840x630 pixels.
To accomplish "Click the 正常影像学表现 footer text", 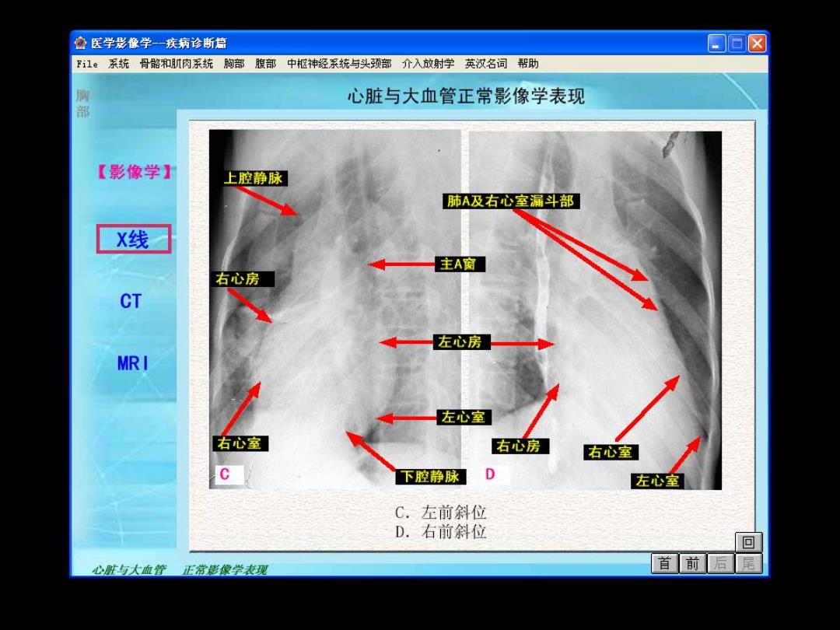I will pyautogui.click(x=225, y=569).
